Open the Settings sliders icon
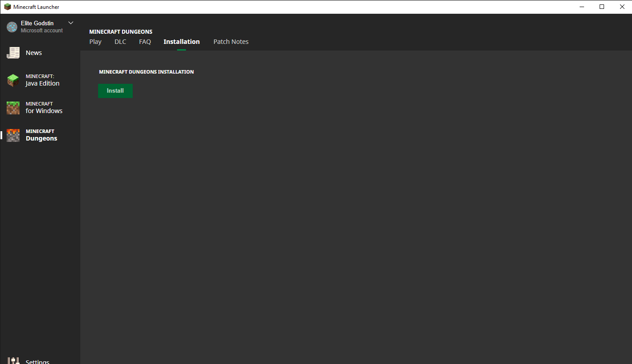Screen dimensions: 632x364 (x=13, y=360)
